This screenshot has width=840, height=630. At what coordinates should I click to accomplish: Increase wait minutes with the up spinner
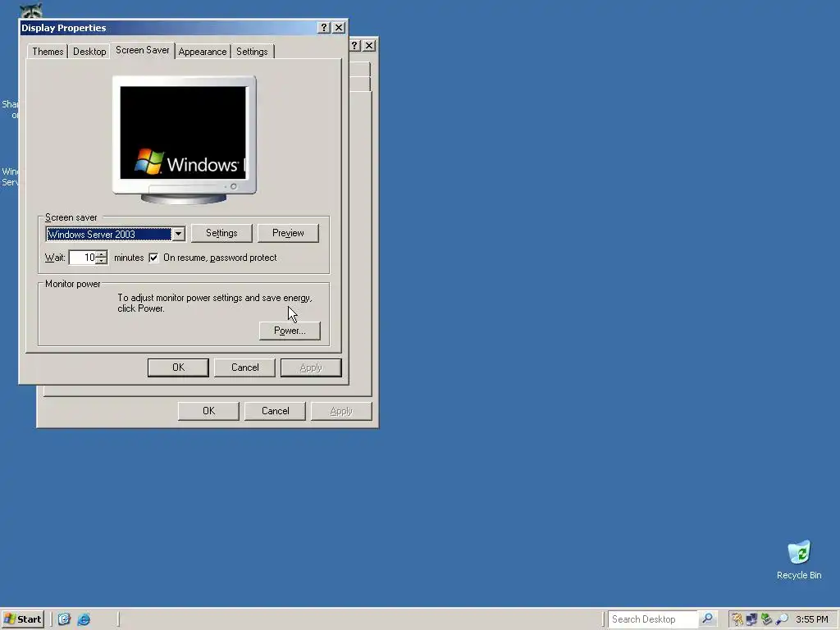click(x=101, y=254)
